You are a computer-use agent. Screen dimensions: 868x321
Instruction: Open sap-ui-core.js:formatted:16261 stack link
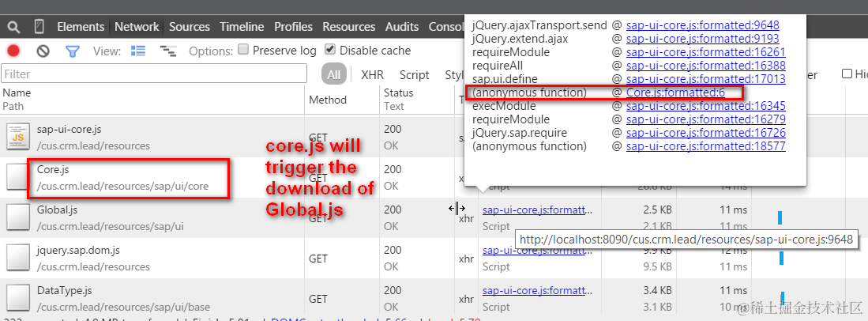pos(706,52)
